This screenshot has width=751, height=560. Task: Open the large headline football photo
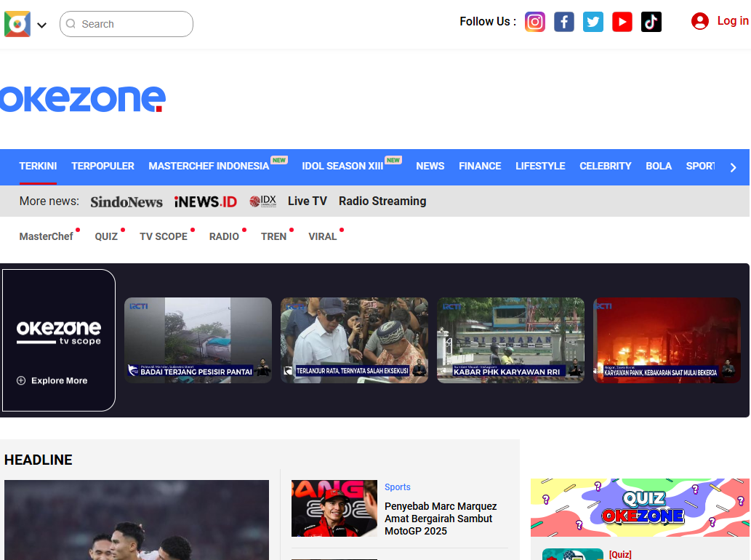coord(137,520)
